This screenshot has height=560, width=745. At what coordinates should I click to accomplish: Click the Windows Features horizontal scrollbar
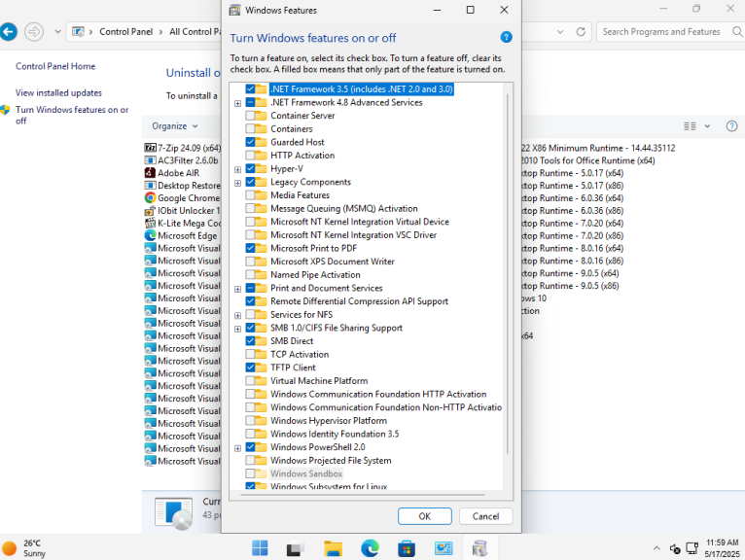(363, 495)
